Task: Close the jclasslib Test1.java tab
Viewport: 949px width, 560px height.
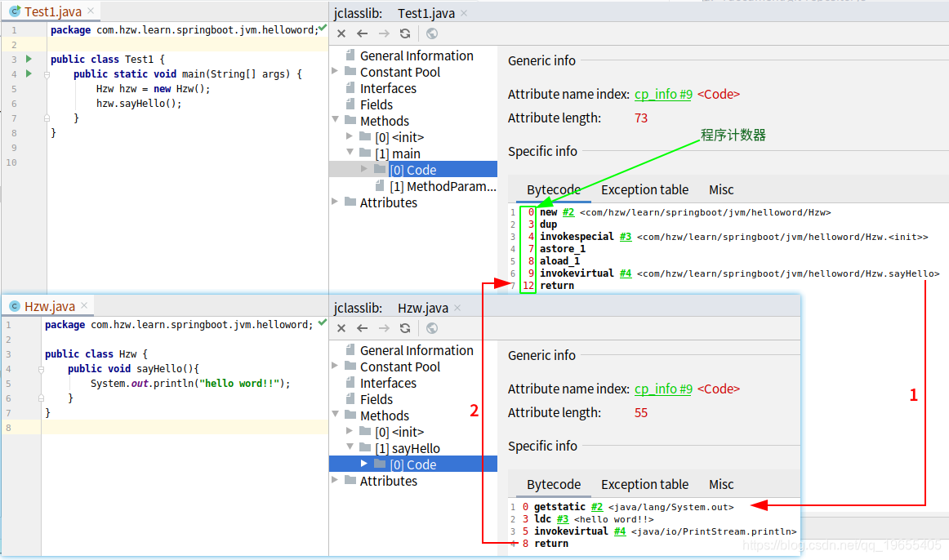Action: click(464, 13)
